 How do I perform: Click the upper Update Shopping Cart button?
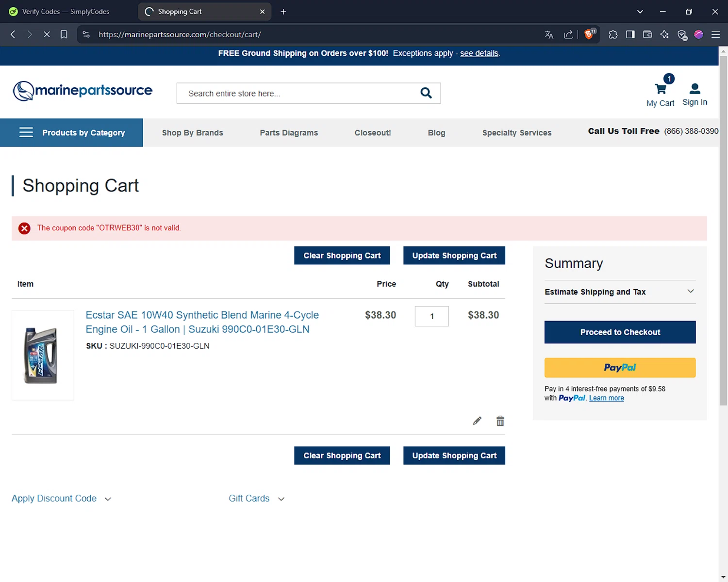click(x=454, y=256)
